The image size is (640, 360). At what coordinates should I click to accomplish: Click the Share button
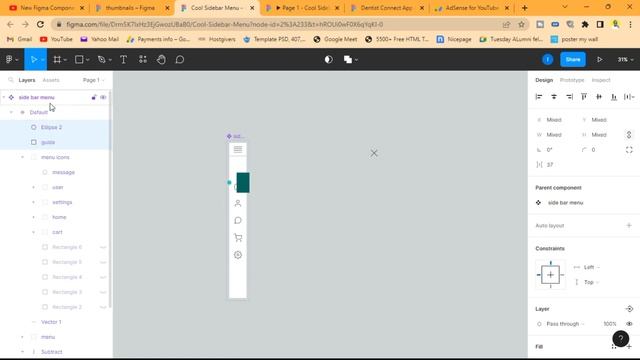573,60
